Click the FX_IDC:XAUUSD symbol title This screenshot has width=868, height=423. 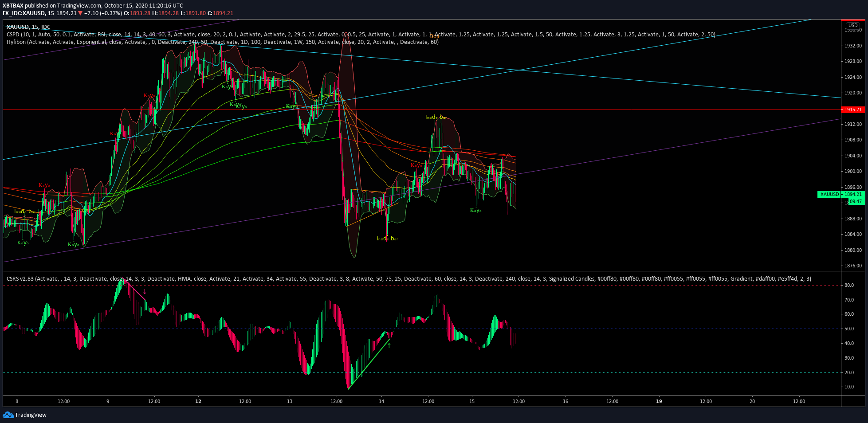(24, 13)
